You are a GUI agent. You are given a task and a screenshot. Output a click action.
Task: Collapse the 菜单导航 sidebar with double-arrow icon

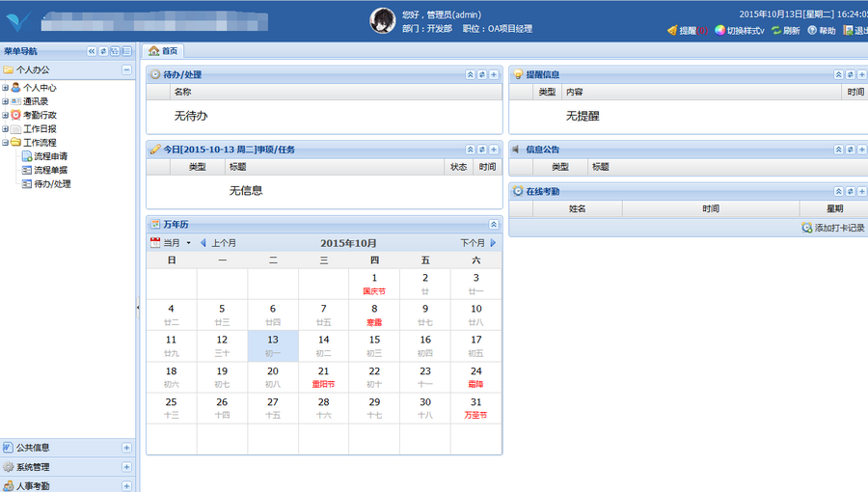(x=92, y=51)
